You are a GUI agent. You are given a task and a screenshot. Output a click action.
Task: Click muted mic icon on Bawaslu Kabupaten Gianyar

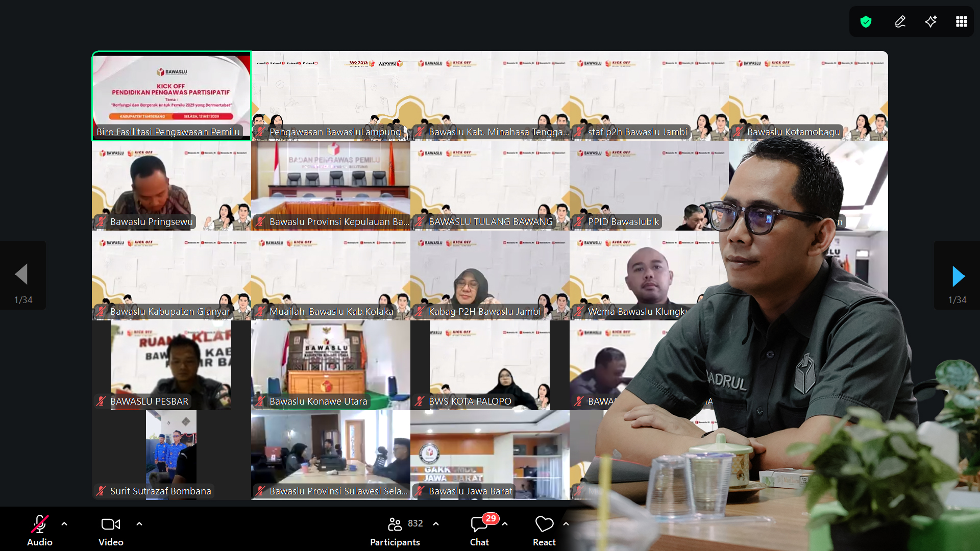pos(101,312)
